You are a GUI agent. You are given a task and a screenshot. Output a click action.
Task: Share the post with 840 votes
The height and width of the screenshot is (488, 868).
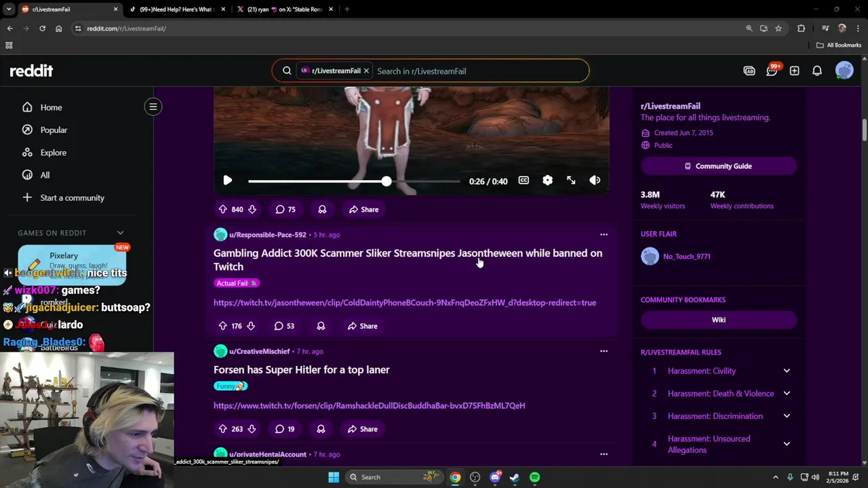point(364,209)
